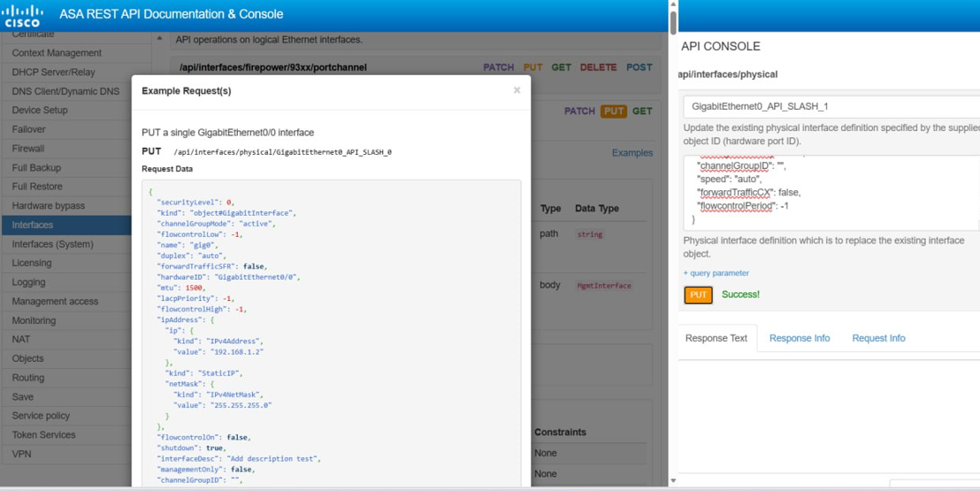Expand the query parameter section

[x=716, y=273]
